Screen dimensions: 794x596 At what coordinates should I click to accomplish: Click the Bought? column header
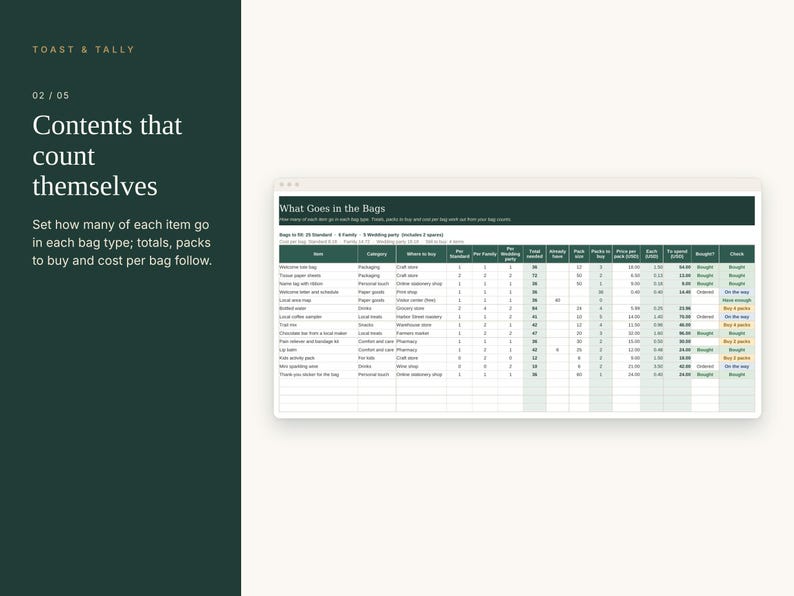(x=705, y=254)
